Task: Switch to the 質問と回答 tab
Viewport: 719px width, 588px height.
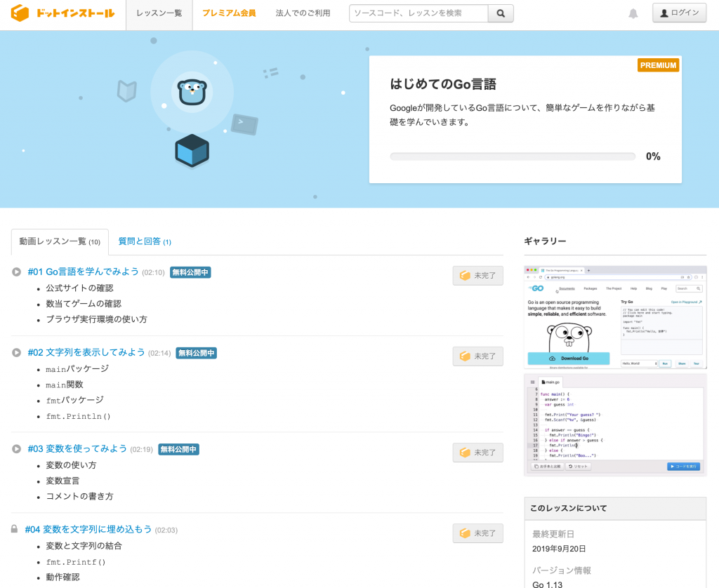Action: pos(145,241)
